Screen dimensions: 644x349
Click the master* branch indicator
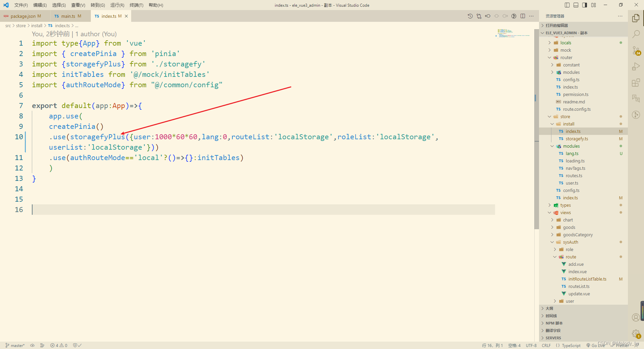coord(15,345)
